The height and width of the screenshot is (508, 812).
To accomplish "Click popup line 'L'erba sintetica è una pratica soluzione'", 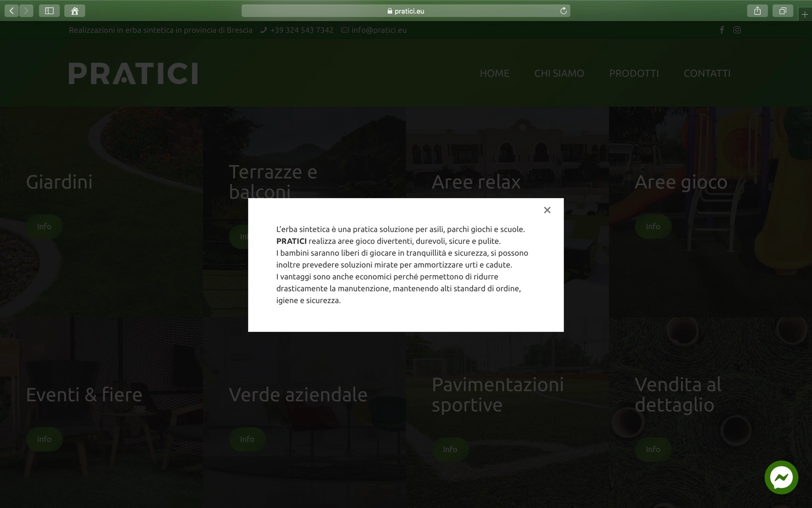I will click(x=401, y=229).
